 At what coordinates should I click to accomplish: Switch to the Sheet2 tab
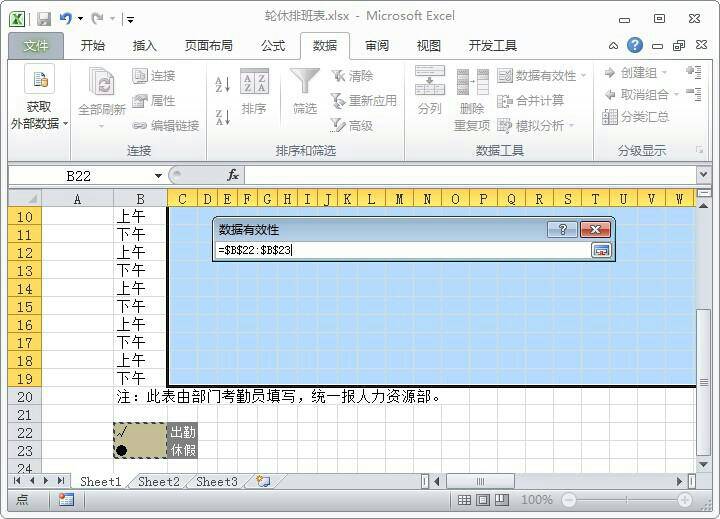click(x=158, y=481)
